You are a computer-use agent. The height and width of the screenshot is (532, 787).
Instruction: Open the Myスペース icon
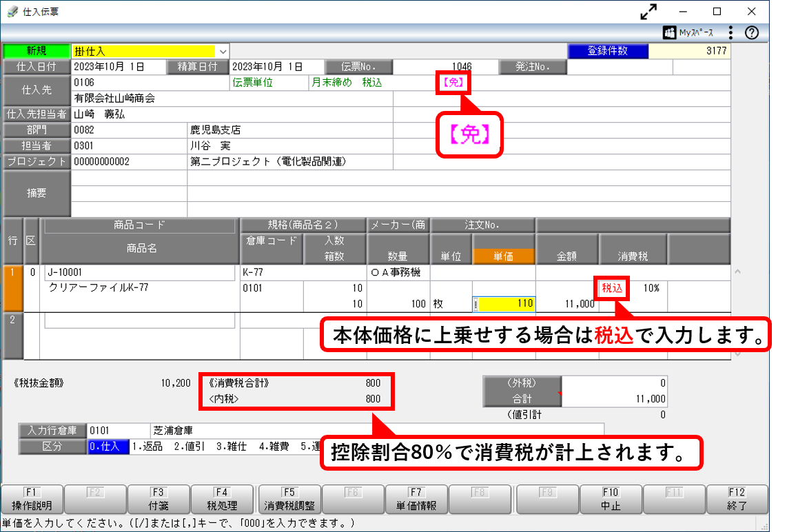(688, 32)
